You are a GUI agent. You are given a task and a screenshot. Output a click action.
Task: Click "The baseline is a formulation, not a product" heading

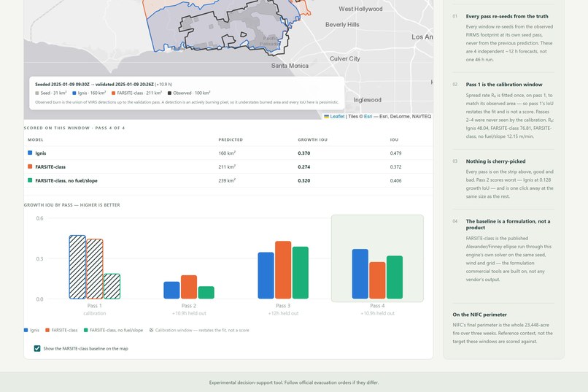508,224
